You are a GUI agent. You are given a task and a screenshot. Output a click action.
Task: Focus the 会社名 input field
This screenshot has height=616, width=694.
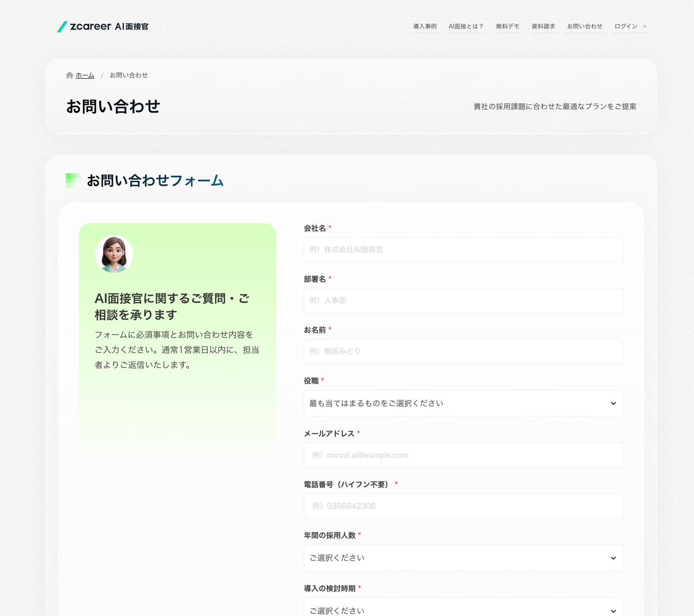[463, 250]
